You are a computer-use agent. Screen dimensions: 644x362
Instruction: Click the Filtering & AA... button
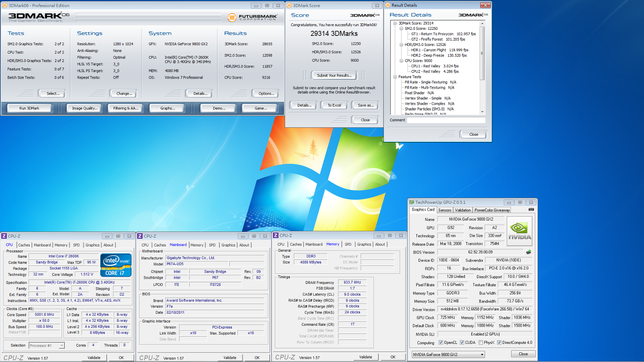[126, 108]
